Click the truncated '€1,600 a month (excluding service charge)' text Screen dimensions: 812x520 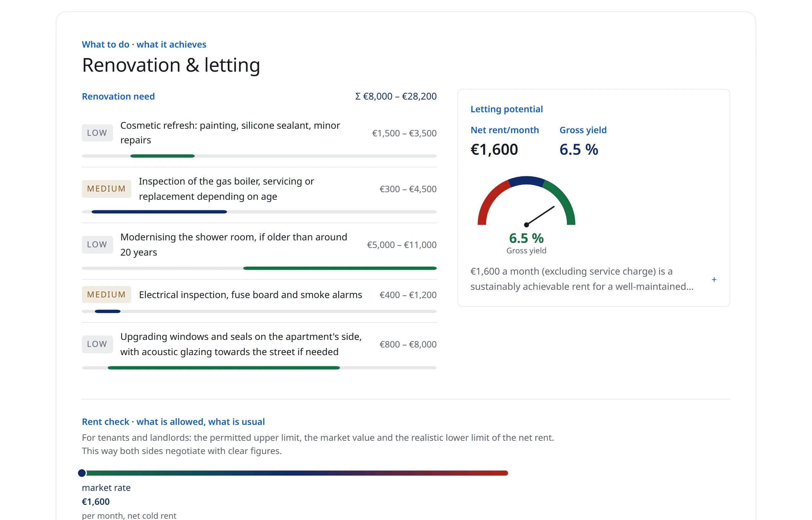pyautogui.click(x=582, y=279)
